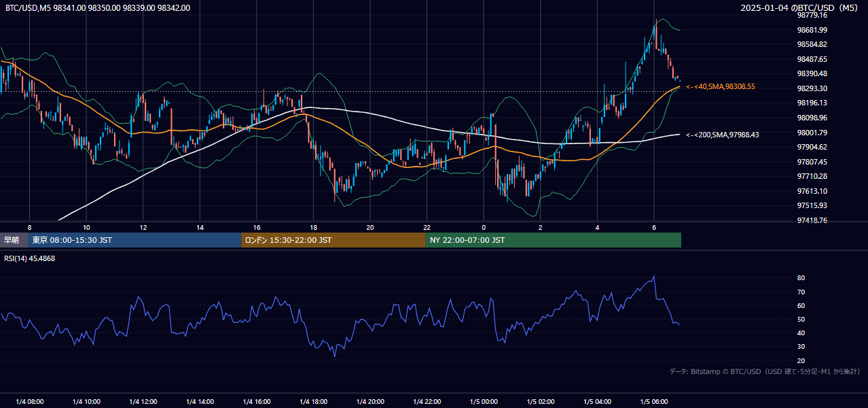Click the 200 SMA 97988.43 label
The image size is (868, 408).
pyautogui.click(x=723, y=135)
